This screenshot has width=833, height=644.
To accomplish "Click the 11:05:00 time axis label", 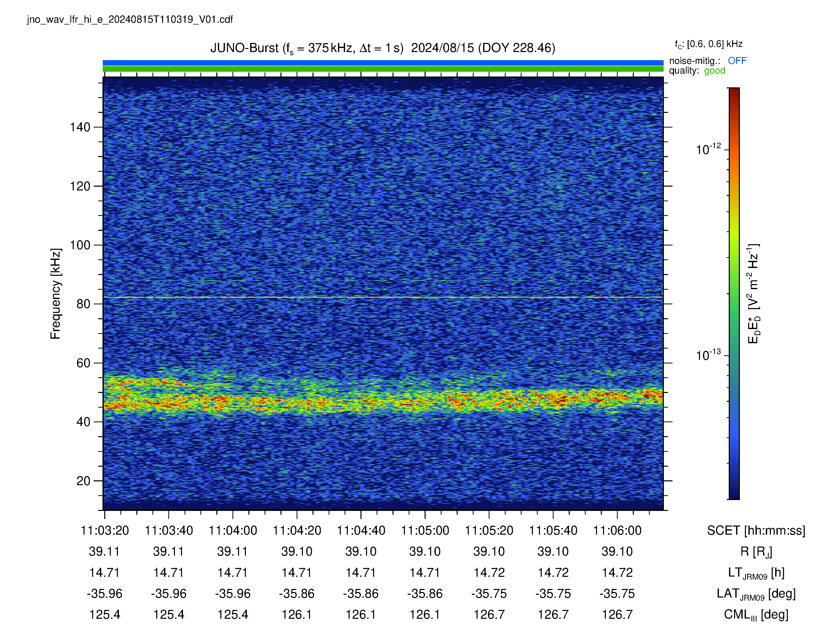I will [x=425, y=530].
